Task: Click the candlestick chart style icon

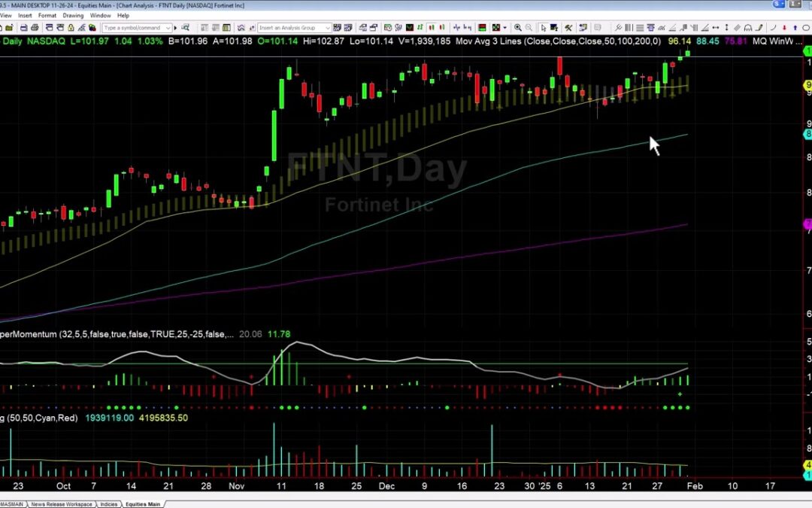Action: coord(430,28)
